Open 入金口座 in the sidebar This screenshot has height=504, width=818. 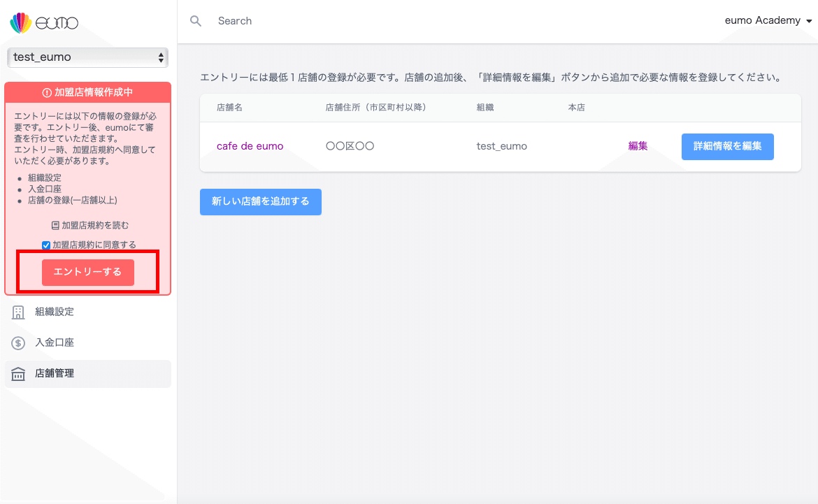pyautogui.click(x=87, y=343)
